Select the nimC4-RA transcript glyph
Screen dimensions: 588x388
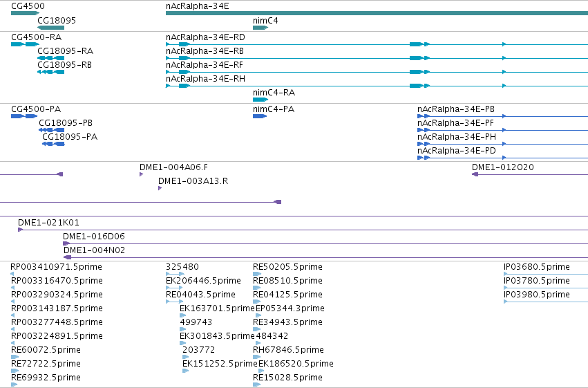click(260, 100)
